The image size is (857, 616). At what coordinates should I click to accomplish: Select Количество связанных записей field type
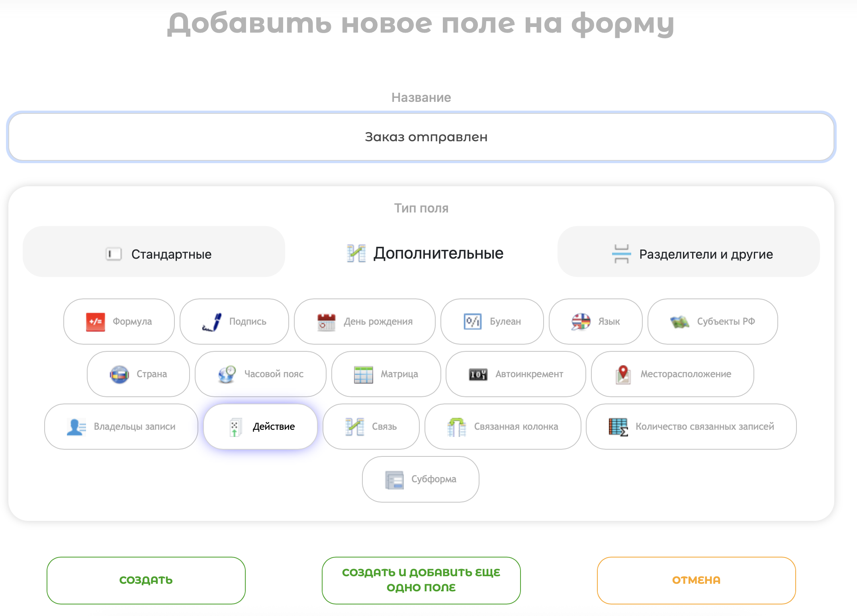tap(691, 427)
